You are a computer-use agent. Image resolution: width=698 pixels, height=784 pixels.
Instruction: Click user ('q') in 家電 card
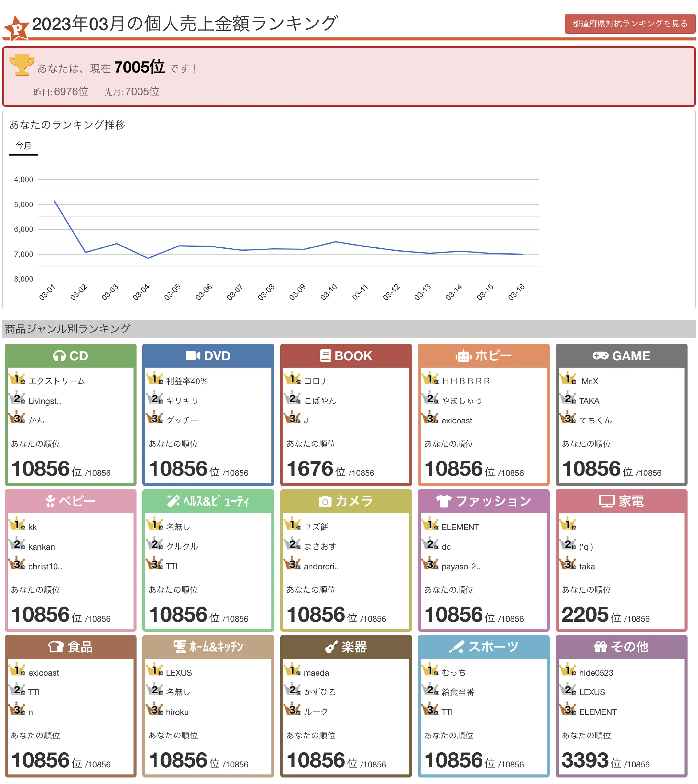586,547
